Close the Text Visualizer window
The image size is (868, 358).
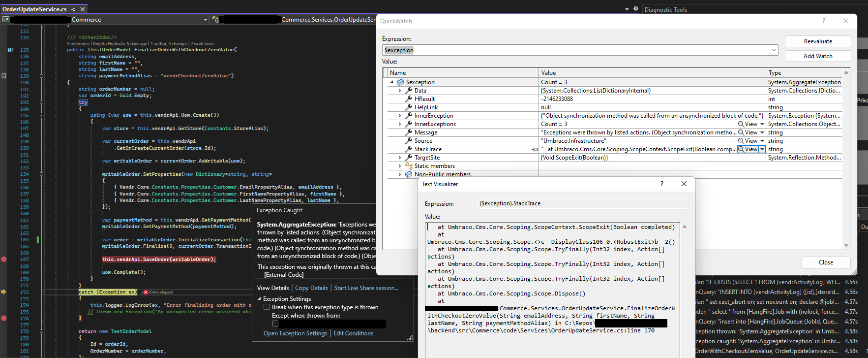click(x=684, y=184)
